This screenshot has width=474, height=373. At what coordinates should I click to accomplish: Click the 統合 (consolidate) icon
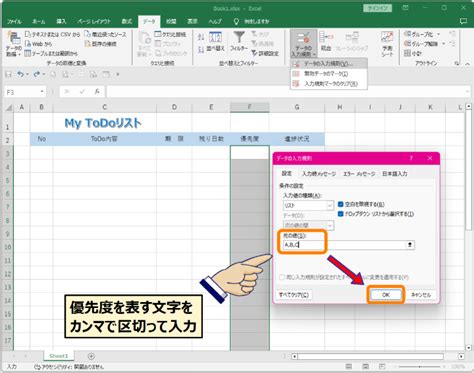(x=326, y=42)
